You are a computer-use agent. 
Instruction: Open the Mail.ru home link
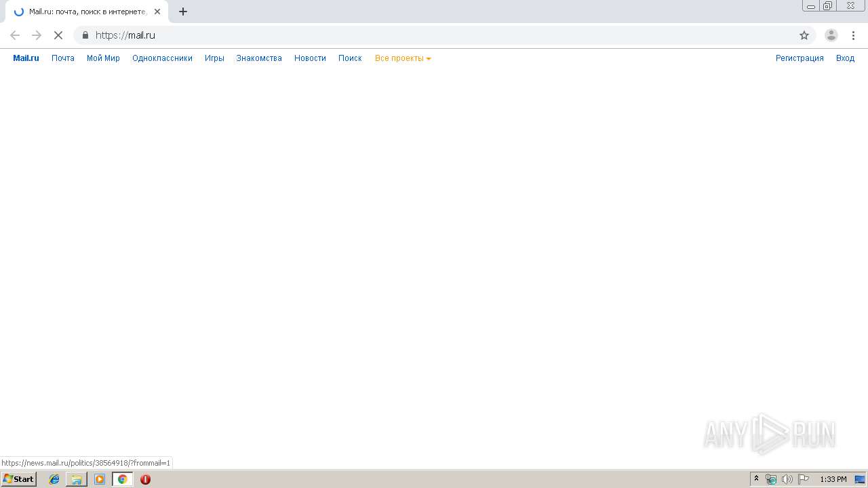[26, 58]
